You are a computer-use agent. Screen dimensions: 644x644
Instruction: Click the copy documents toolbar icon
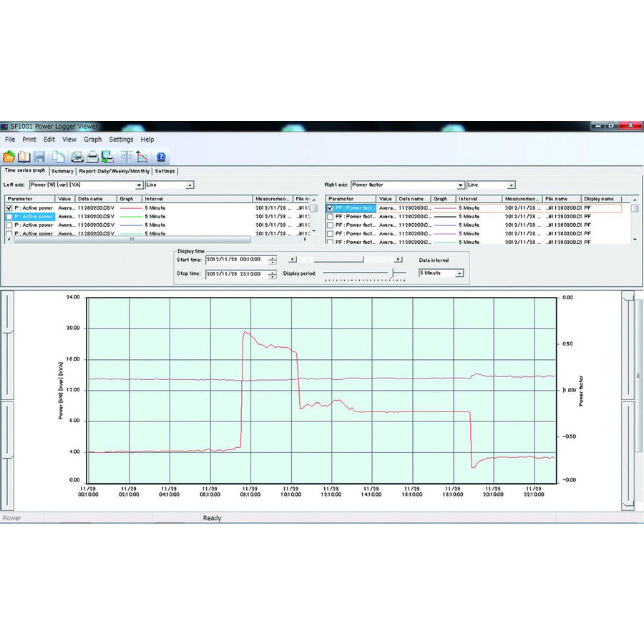[x=59, y=157]
